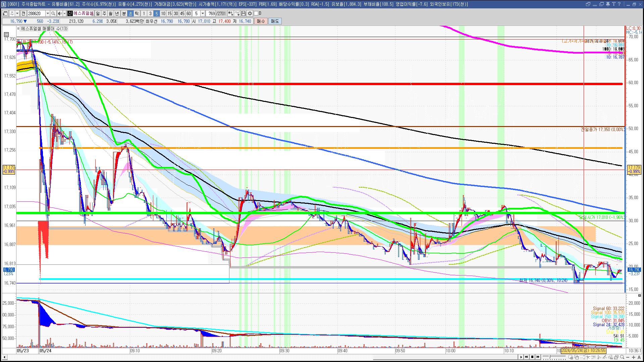Click the stock search magnifier icon
The height and width of the screenshot is (362, 644).
pyautogui.click(x=53, y=13)
